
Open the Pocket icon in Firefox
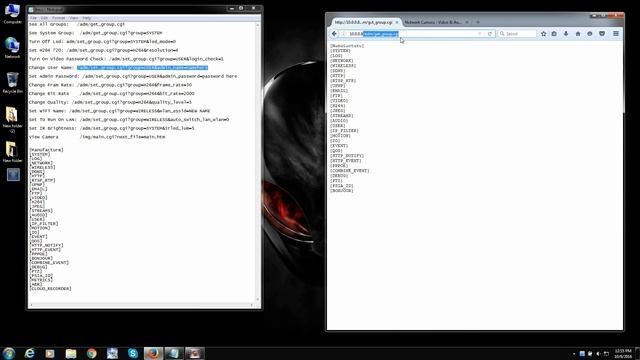coord(602,34)
